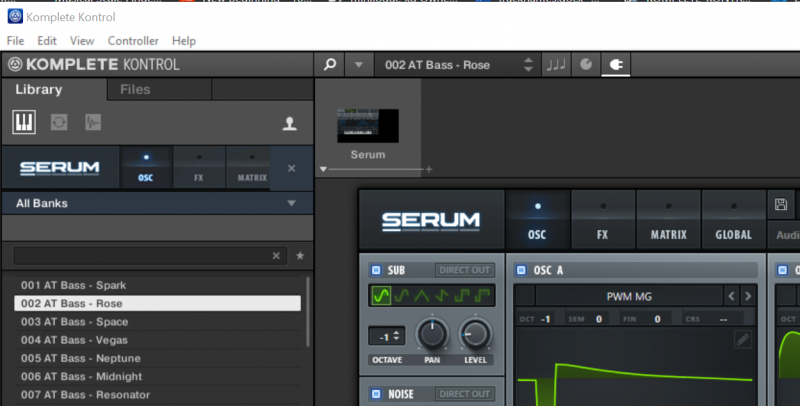Open wavetable editor pencil icon
The height and width of the screenshot is (406, 800).
click(743, 340)
